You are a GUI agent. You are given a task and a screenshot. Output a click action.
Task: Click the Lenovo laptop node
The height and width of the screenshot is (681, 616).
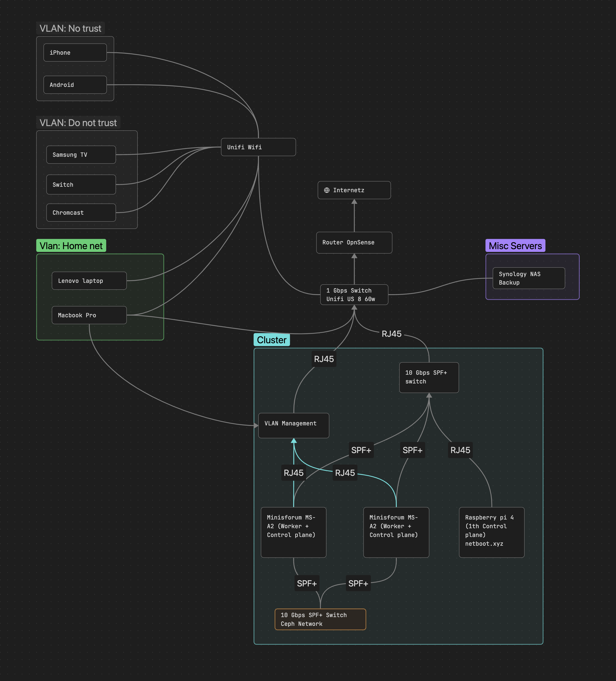[89, 281]
